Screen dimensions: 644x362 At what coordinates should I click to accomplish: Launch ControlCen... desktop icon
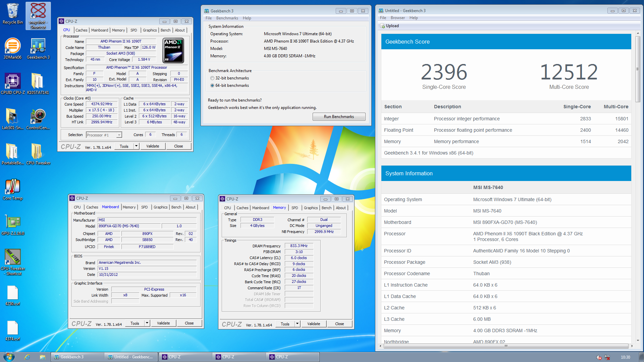pos(38,119)
